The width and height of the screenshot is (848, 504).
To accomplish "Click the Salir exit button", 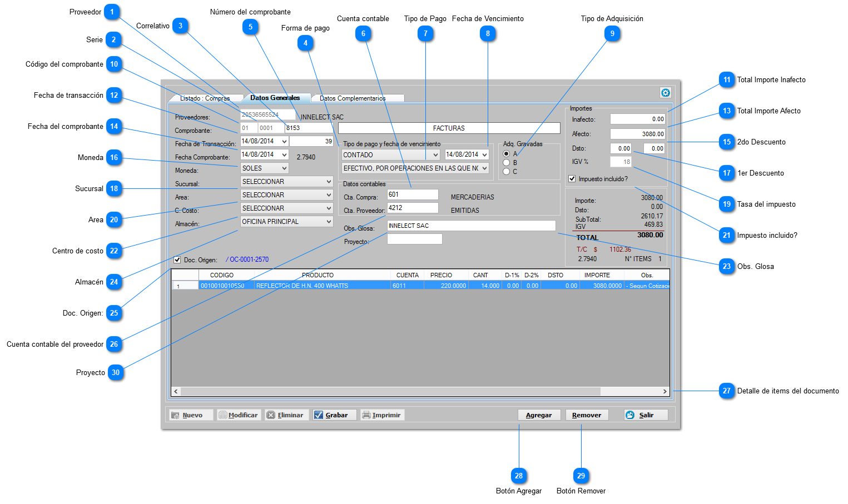I will pyautogui.click(x=646, y=415).
